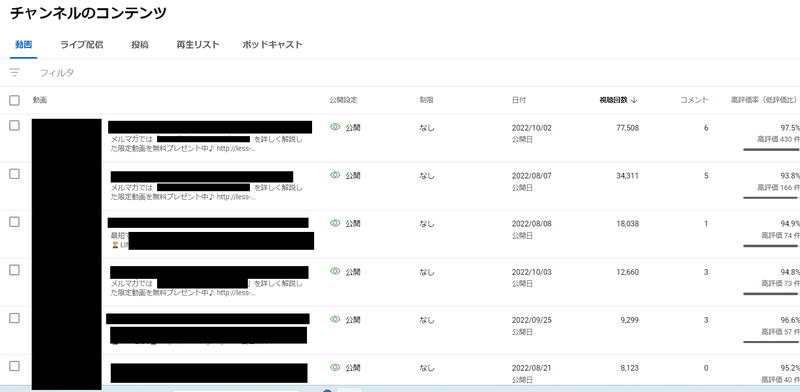
Task: Select the checkbox for the 9,299 views video
Action: (14, 318)
